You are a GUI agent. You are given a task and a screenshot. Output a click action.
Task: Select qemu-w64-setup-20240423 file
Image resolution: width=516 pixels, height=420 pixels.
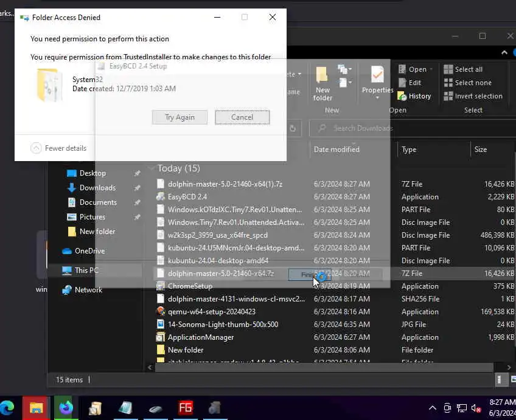coord(212,312)
